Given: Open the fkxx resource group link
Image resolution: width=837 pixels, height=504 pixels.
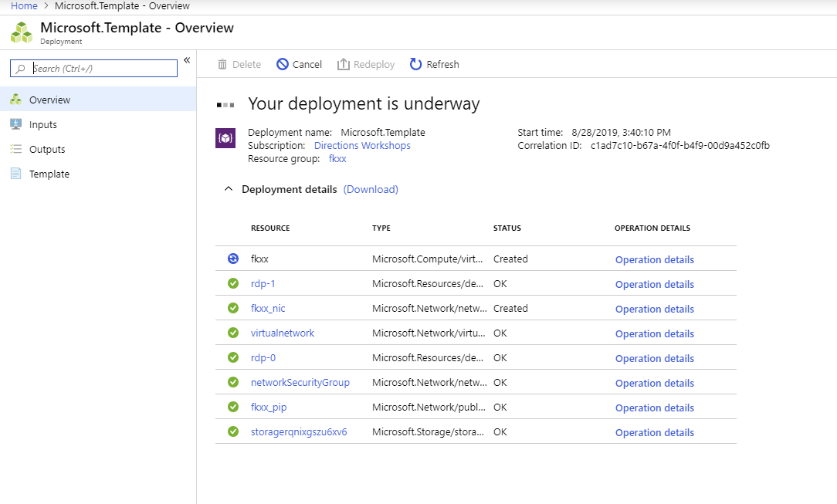Looking at the screenshot, I should click(337, 159).
